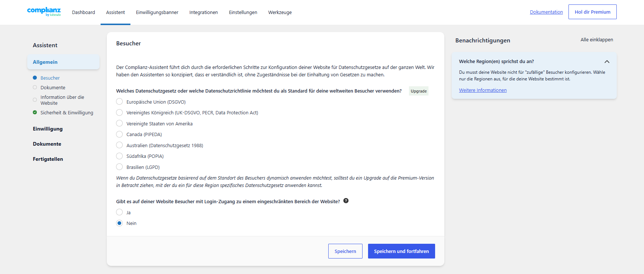Open the Werkzeuge tab

point(280,12)
